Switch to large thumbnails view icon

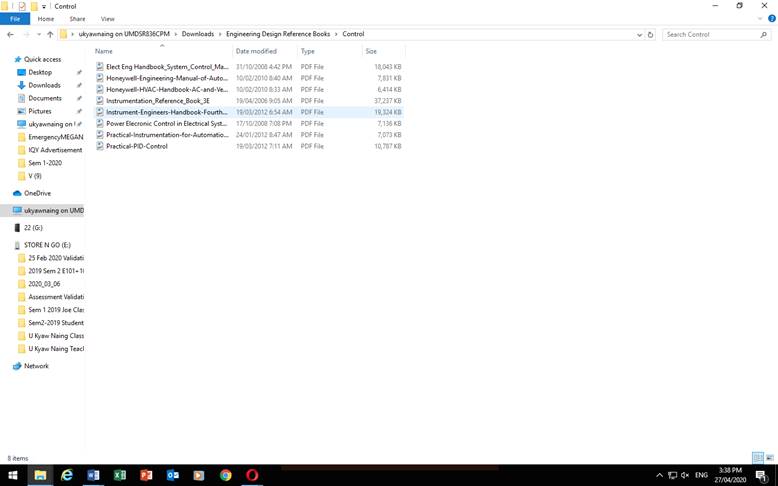coord(770,457)
